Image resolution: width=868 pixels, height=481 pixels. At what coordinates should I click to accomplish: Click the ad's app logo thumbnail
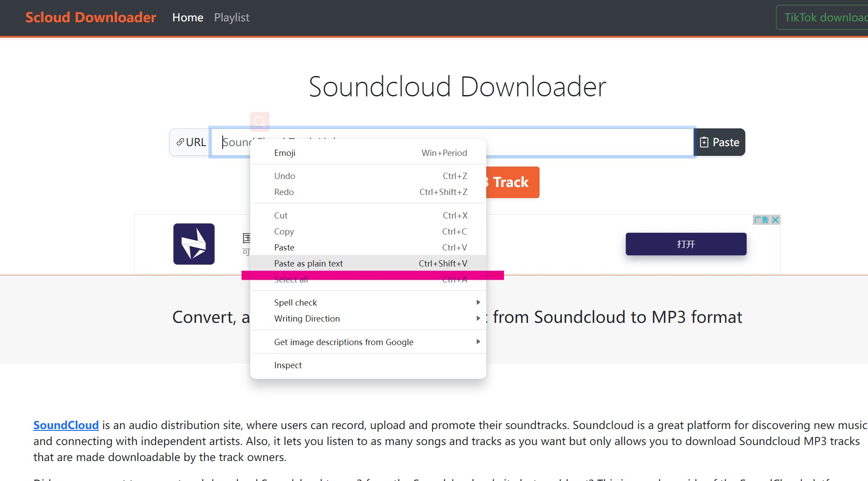(x=194, y=244)
